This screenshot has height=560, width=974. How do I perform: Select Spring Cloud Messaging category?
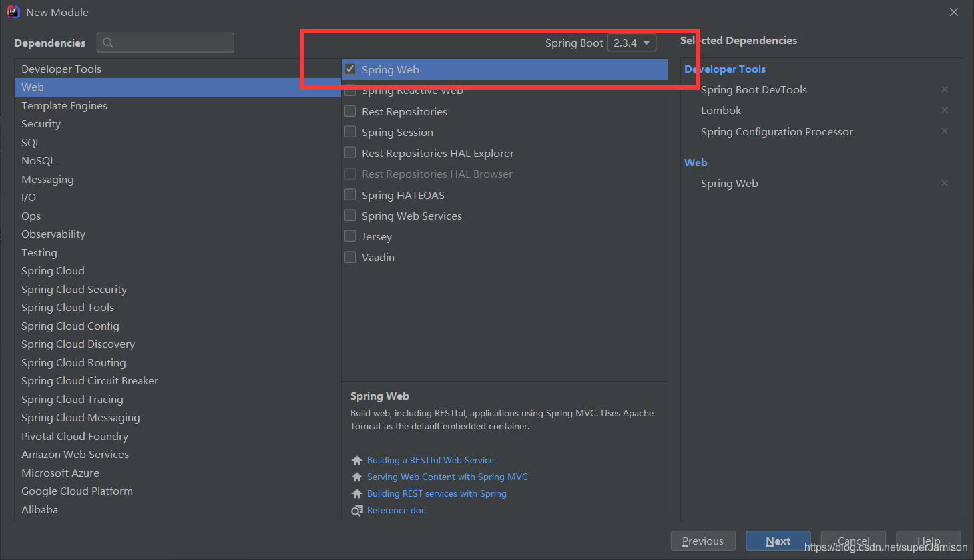pyautogui.click(x=178, y=418)
